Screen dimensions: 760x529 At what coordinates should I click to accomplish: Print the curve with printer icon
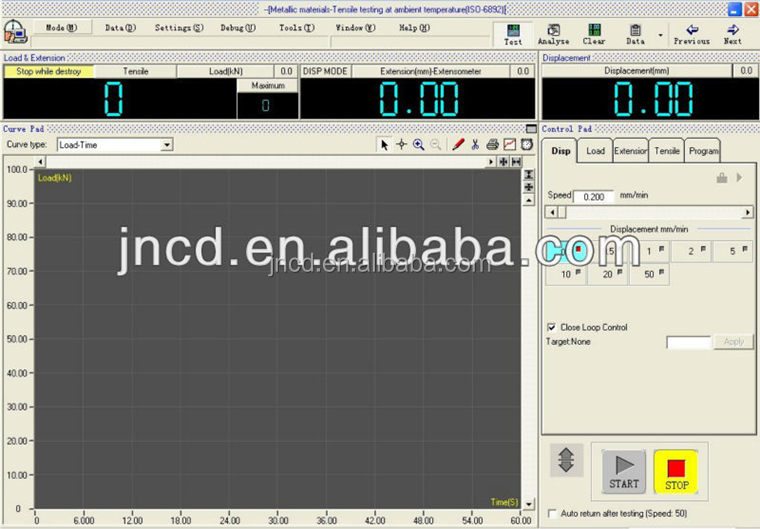(492, 144)
